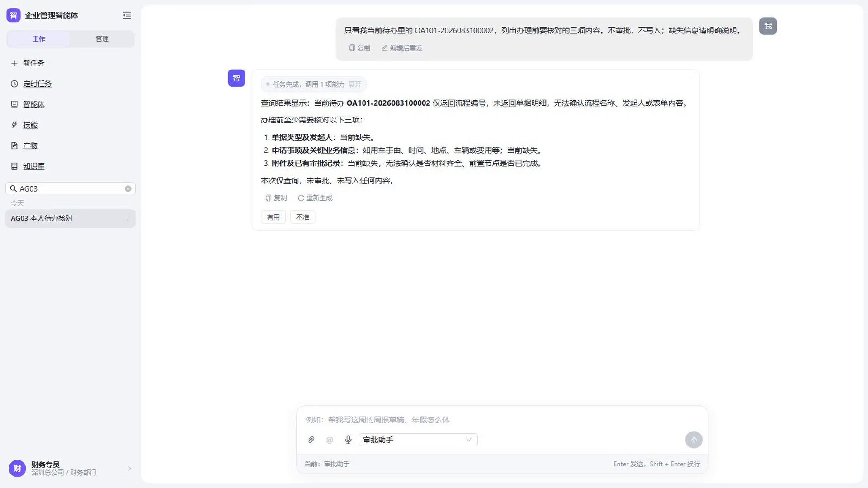Click the message input box
This screenshot has height=488, width=868.
pos(502,420)
